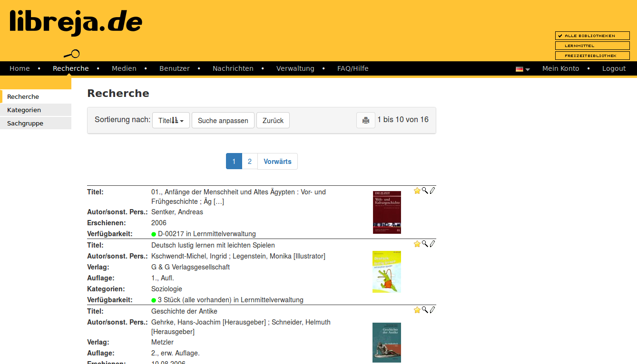Open the print icon beside the result count
Image resolution: width=637 pixels, height=364 pixels.
pyautogui.click(x=365, y=120)
